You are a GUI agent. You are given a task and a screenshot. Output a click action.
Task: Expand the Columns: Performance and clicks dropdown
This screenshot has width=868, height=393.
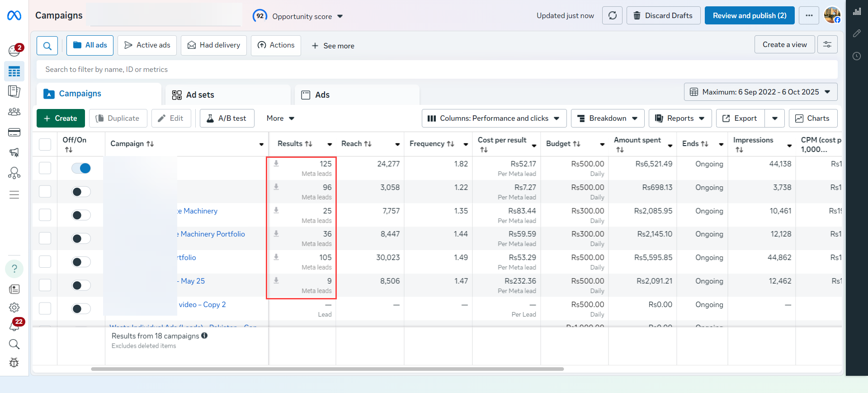494,118
